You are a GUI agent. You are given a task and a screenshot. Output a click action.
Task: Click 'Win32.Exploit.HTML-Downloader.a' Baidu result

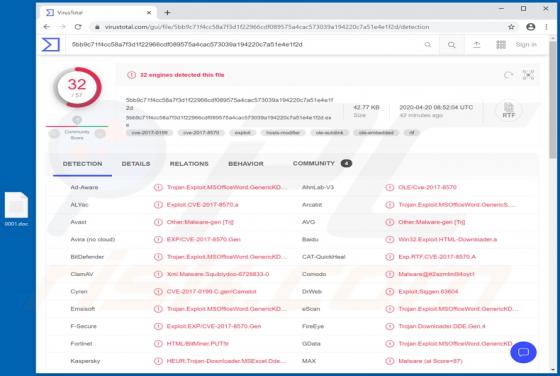[448, 240]
